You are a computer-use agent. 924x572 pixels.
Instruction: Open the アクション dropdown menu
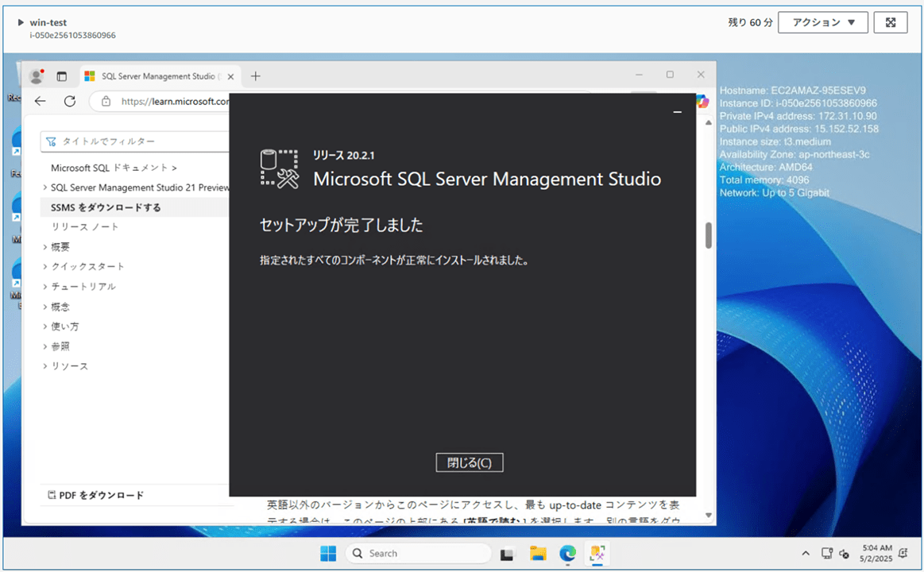822,22
